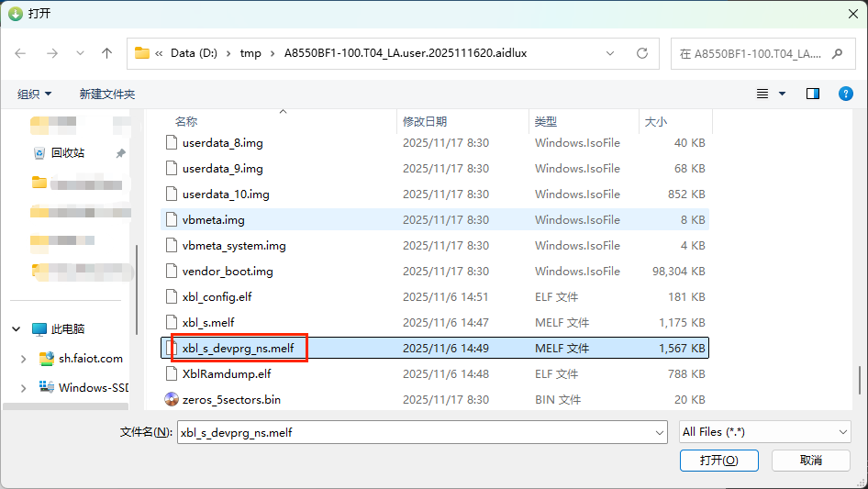This screenshot has width=868, height=489.
Task: Click 新建文件夹 in the toolbar
Action: coord(106,94)
